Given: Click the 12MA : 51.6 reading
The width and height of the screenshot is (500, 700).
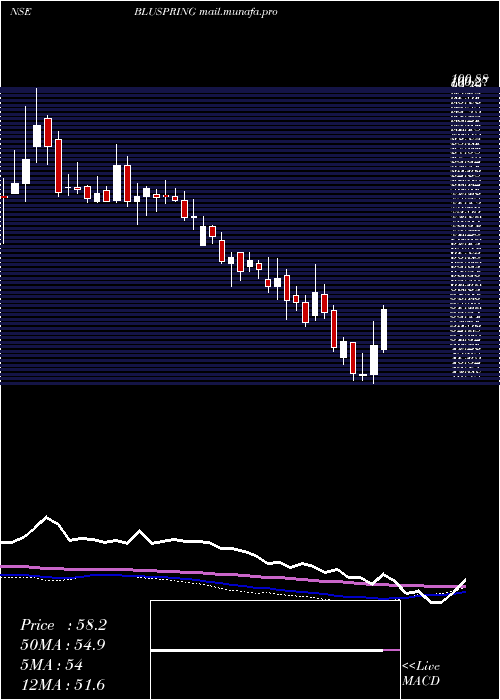Looking at the screenshot, I should (x=63, y=685).
